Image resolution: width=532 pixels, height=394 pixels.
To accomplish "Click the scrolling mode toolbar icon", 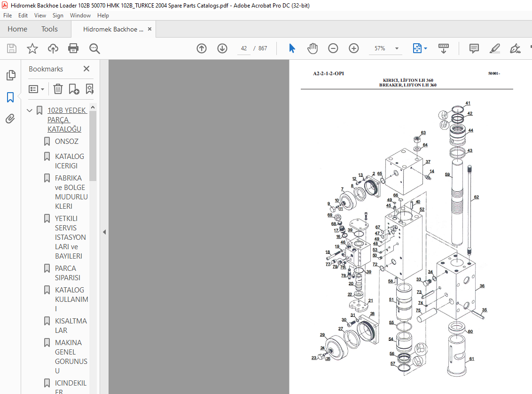I will click(x=444, y=48).
